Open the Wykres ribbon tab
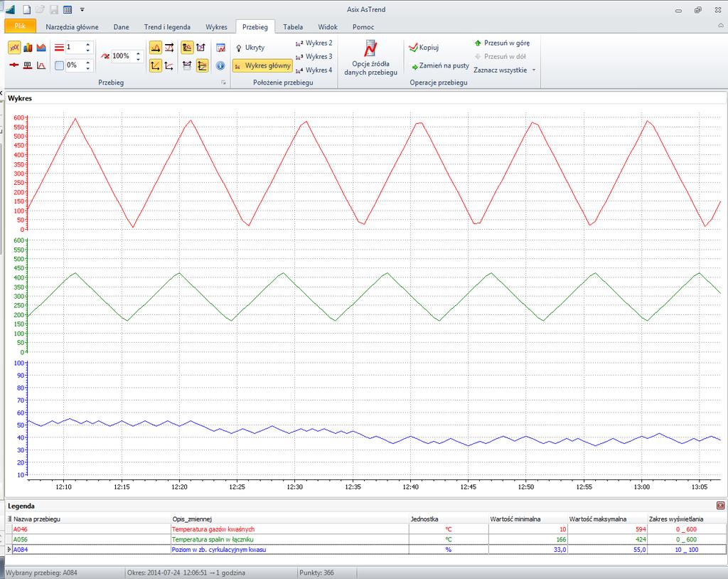 [216, 27]
